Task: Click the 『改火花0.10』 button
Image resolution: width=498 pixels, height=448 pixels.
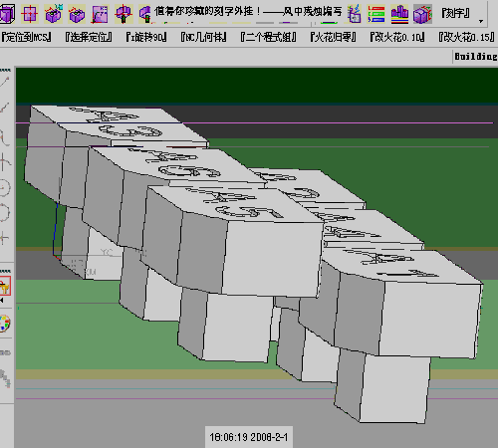Action: point(397,37)
